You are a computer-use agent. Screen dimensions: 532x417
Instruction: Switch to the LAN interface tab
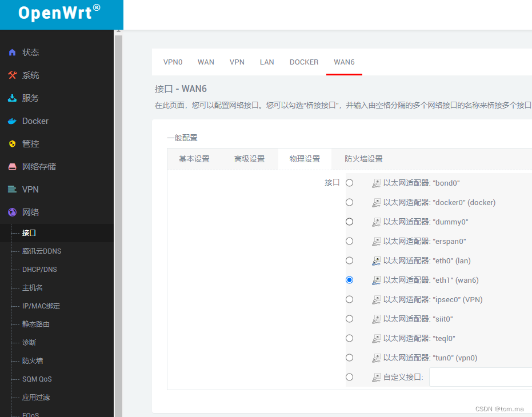point(267,62)
